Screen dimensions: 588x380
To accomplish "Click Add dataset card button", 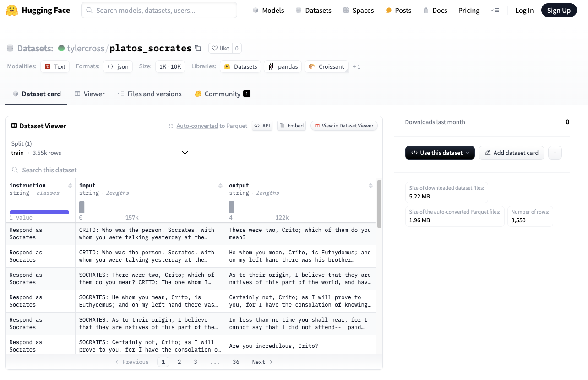I will coord(512,153).
